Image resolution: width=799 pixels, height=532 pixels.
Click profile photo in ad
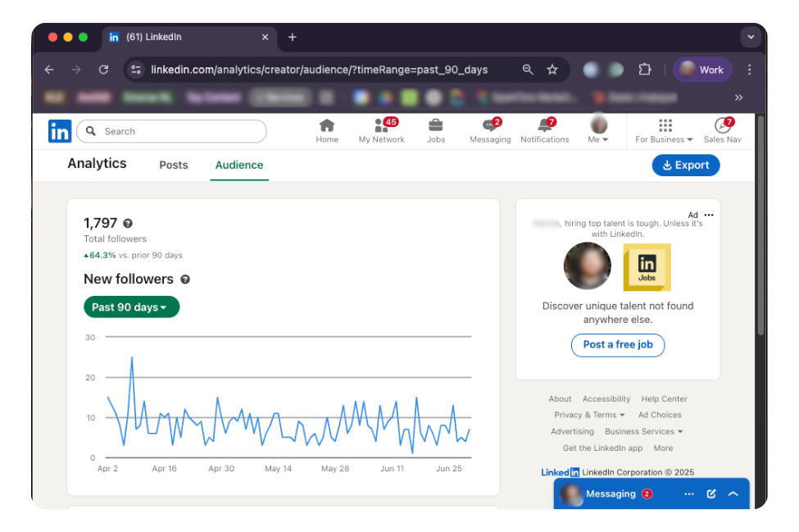click(x=587, y=266)
